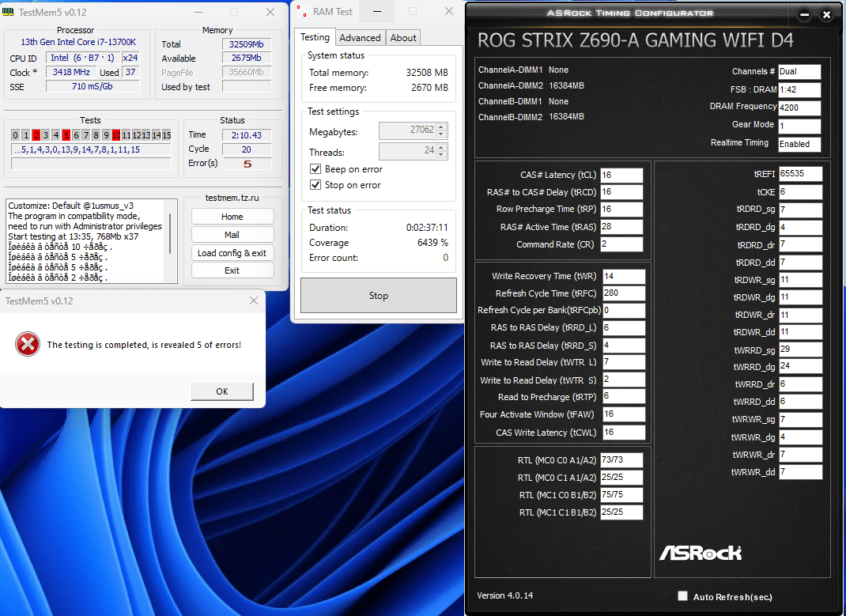Toggle Stop on error checkbox
846x616 pixels.
[315, 184]
